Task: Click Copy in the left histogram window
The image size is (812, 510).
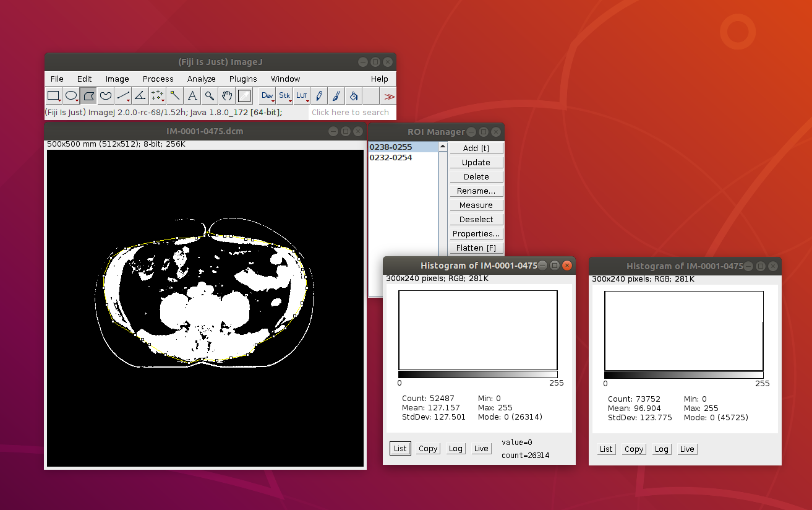Action: click(x=428, y=449)
